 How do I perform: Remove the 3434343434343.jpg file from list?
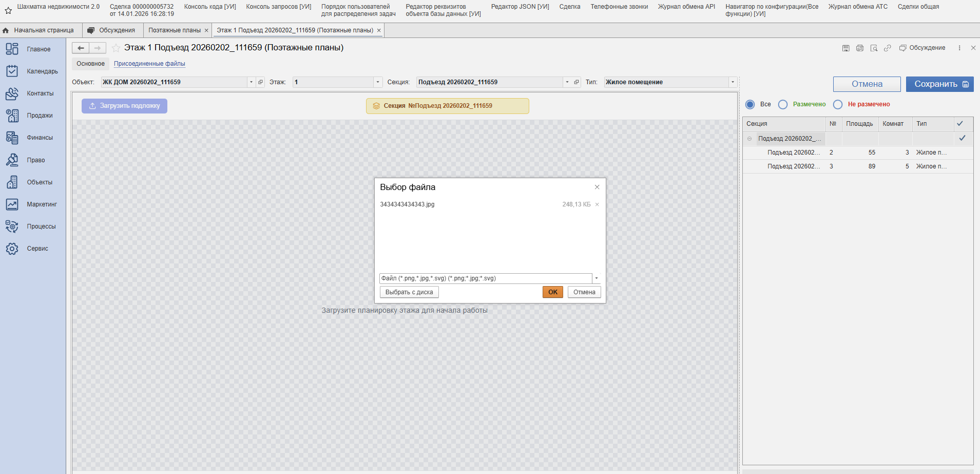click(597, 204)
